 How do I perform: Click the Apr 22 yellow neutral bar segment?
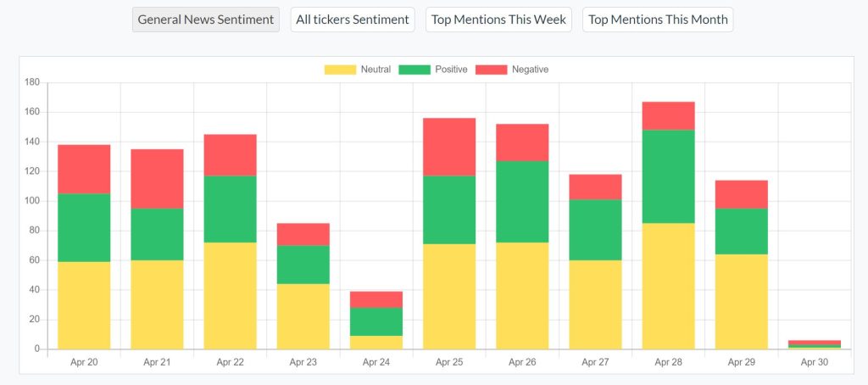pyautogui.click(x=230, y=295)
